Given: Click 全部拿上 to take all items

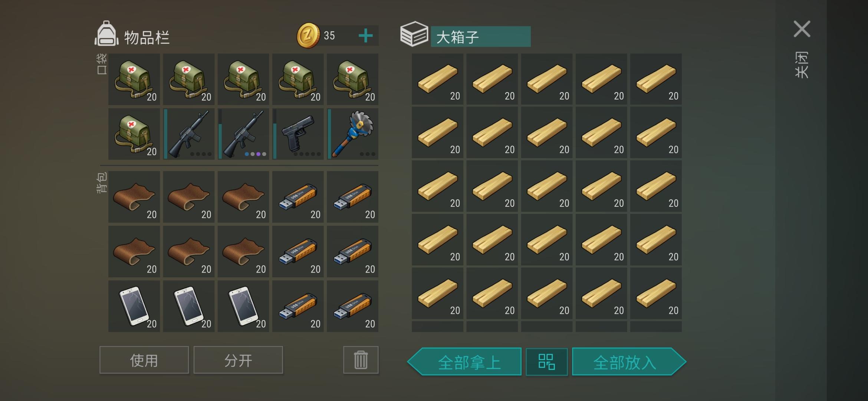Looking at the screenshot, I should click(x=464, y=362).
